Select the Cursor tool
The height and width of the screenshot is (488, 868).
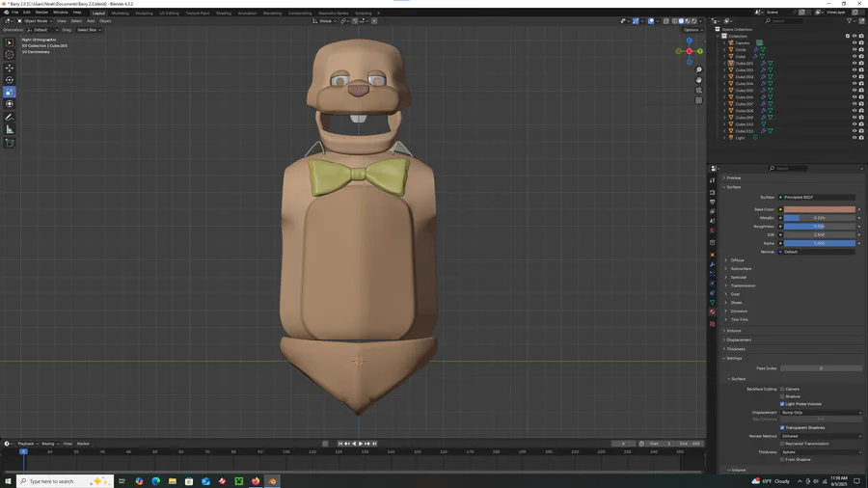tap(10, 54)
